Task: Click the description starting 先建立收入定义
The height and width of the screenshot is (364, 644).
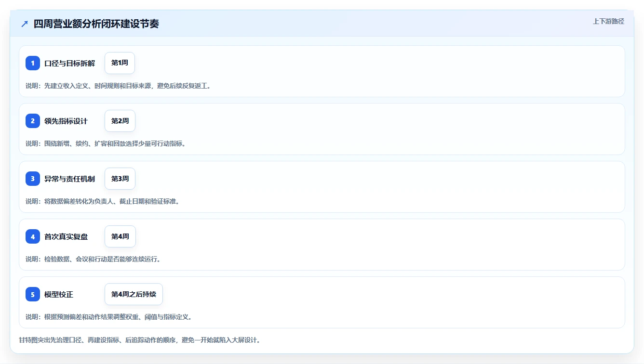Action: (118, 86)
